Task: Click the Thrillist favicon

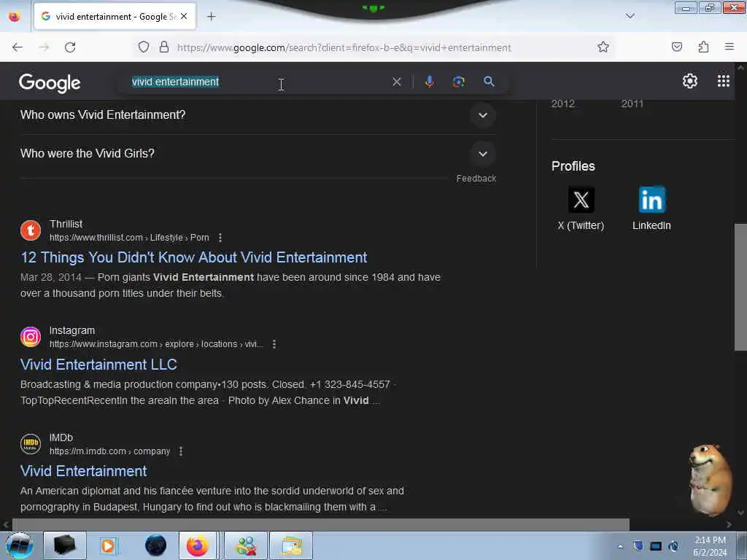Action: pos(31,230)
